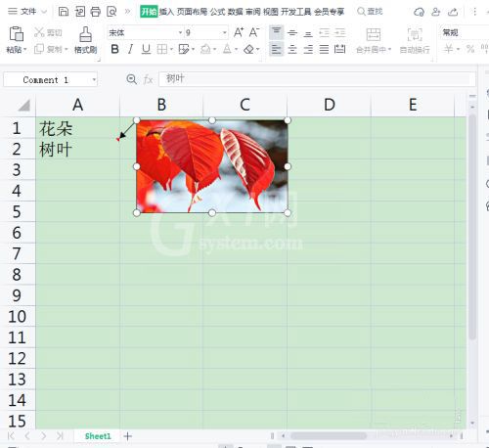Click the distributed alignment icon
This screenshot has height=448, width=489.
click(x=339, y=49)
